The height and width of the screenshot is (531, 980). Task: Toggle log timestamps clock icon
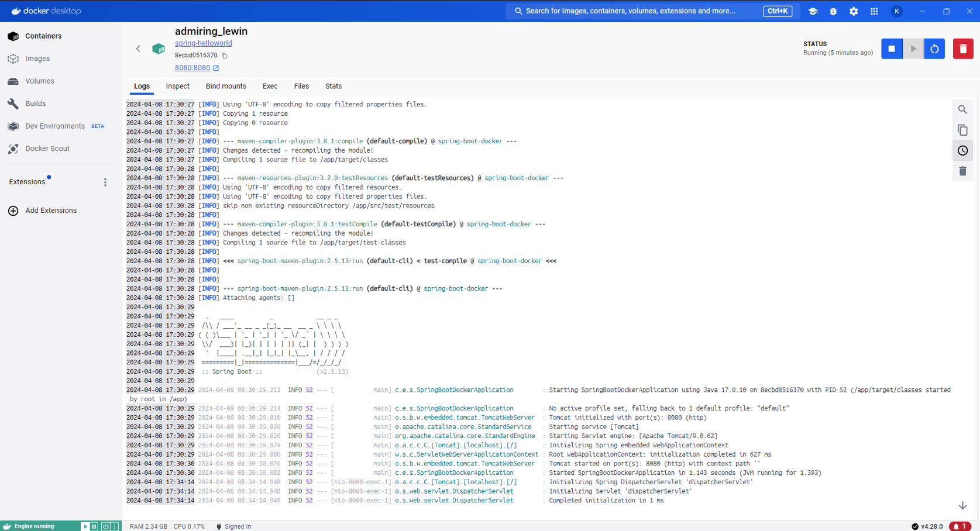click(962, 151)
